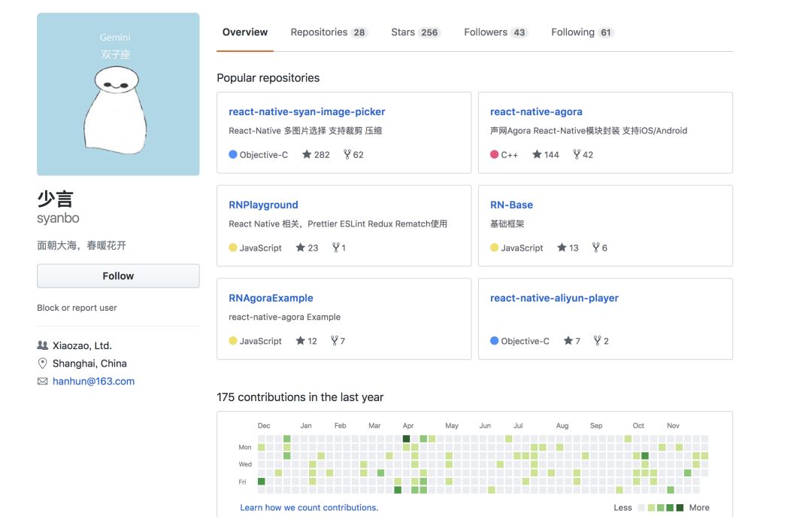Image resolution: width=812 pixels, height=517 pixels.
Task: Click Block or report user link
Action: (x=77, y=308)
